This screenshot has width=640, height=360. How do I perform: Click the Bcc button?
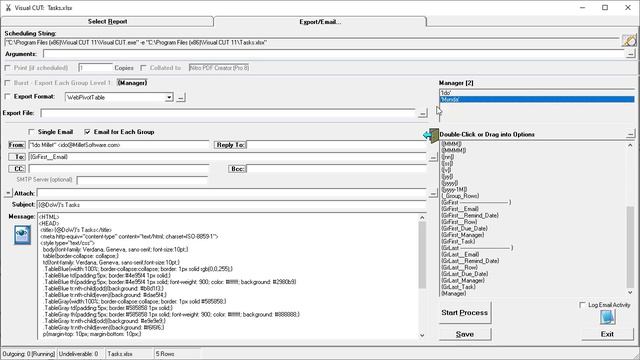237,169
